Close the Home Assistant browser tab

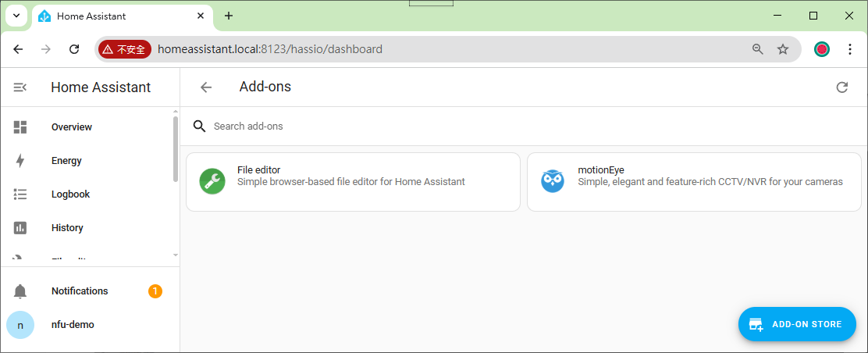201,16
